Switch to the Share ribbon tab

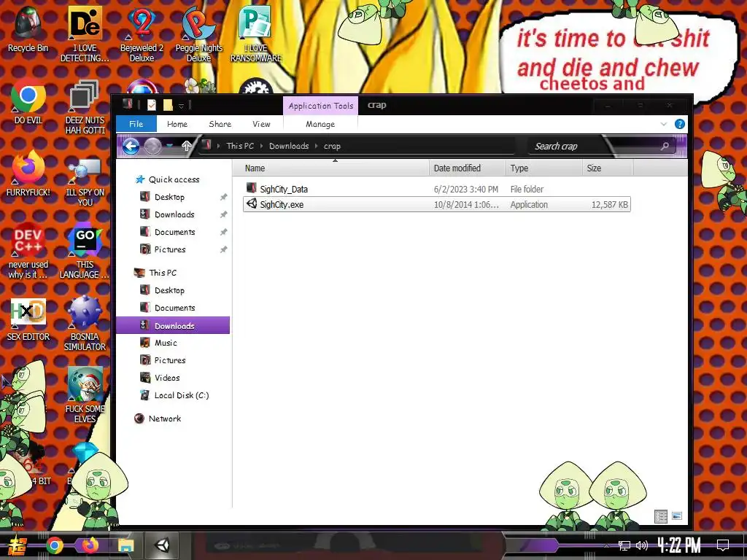[220, 124]
